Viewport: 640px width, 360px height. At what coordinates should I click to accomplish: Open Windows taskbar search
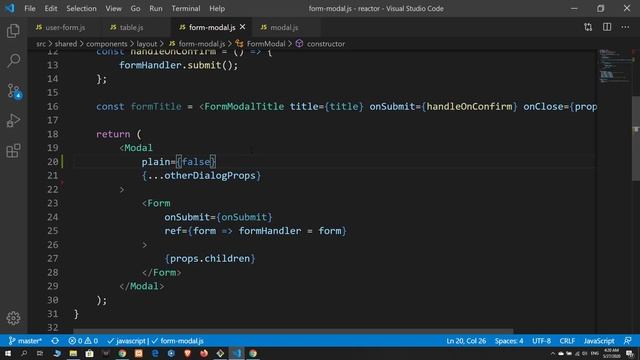[x=24, y=353]
